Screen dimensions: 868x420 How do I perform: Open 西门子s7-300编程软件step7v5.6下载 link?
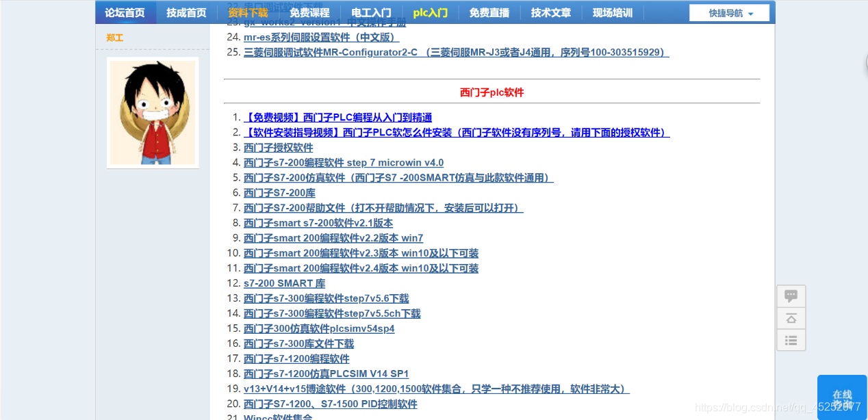(327, 298)
